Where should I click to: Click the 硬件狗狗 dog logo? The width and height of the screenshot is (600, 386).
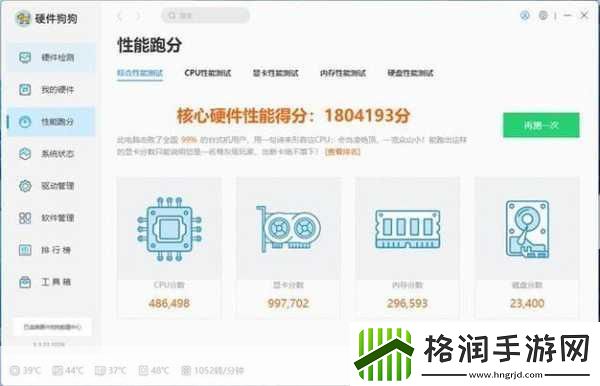(x=23, y=18)
